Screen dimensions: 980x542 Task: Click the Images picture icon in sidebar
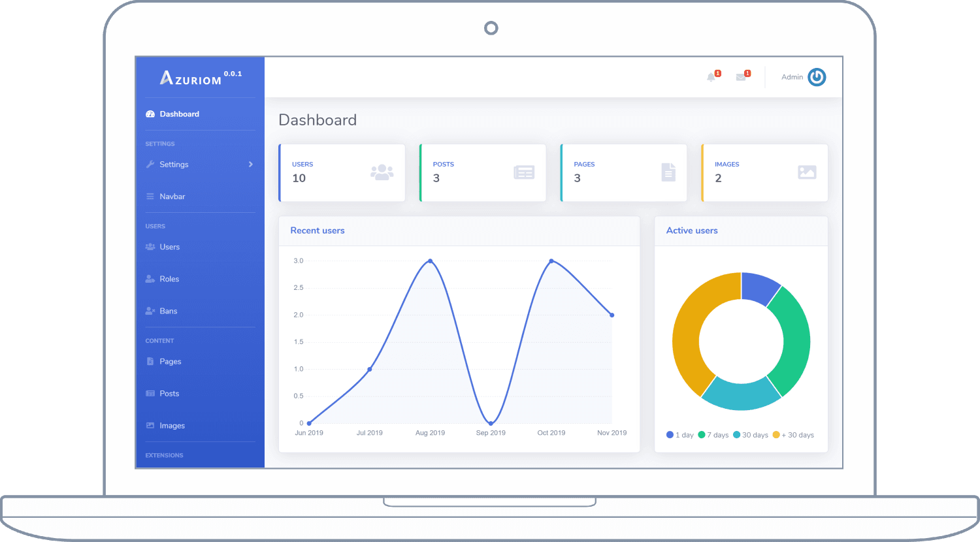pos(150,425)
